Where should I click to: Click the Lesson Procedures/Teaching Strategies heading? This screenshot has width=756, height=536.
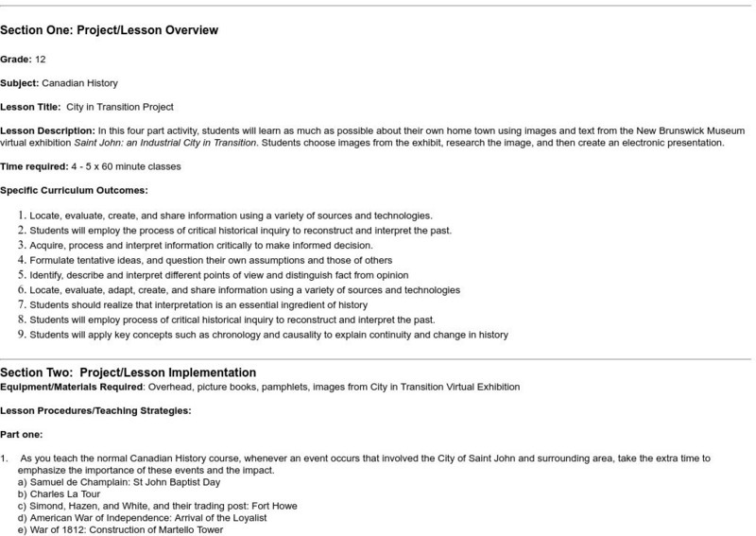point(95,410)
